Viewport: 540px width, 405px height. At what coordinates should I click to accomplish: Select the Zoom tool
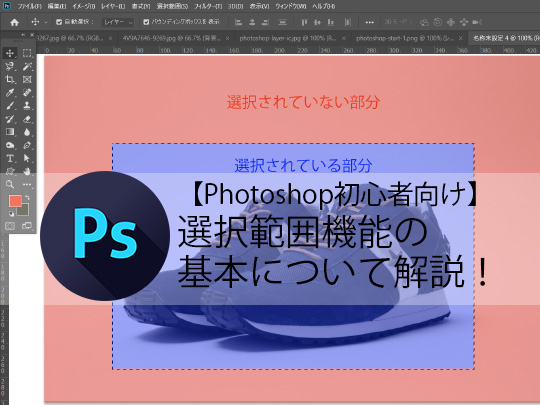tap(10, 184)
